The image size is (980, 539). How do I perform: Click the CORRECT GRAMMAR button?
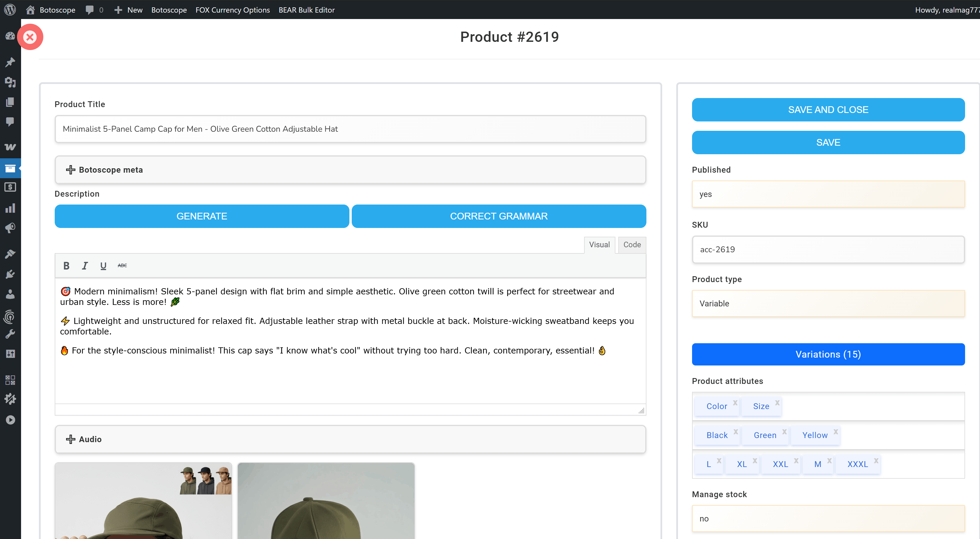coord(498,216)
